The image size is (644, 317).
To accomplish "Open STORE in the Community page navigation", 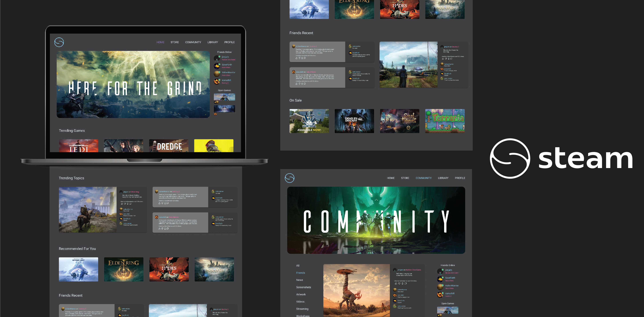I will [405, 178].
